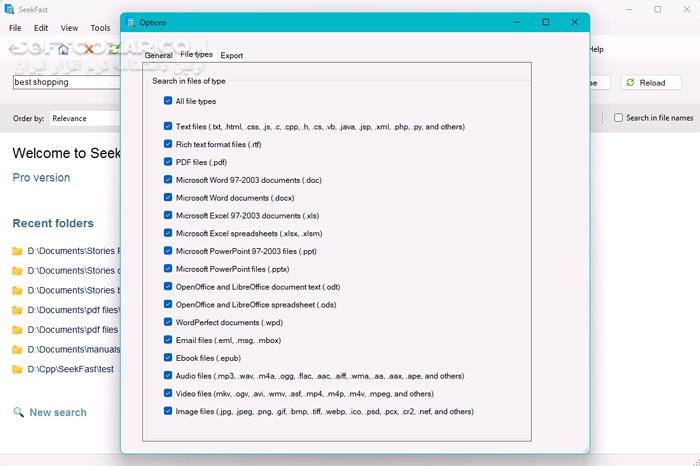Click the Options dialog title bar icon
The image size is (700, 466).
pos(130,22)
